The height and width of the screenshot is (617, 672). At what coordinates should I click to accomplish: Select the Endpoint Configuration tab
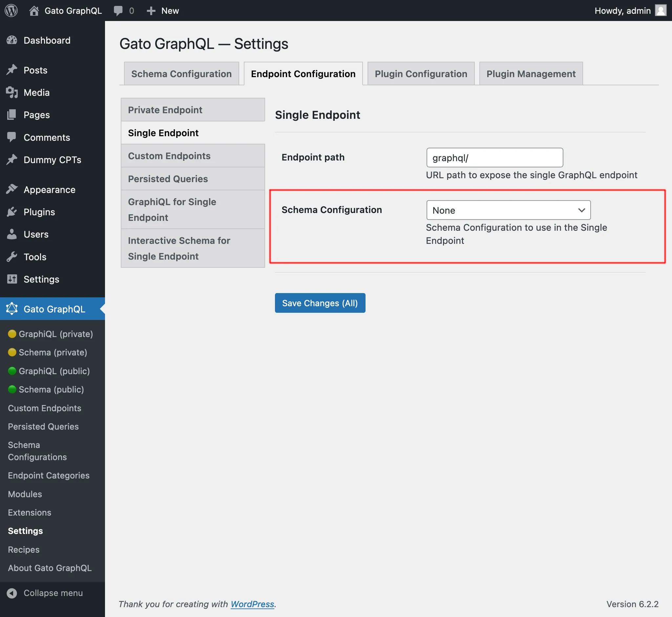(x=303, y=74)
